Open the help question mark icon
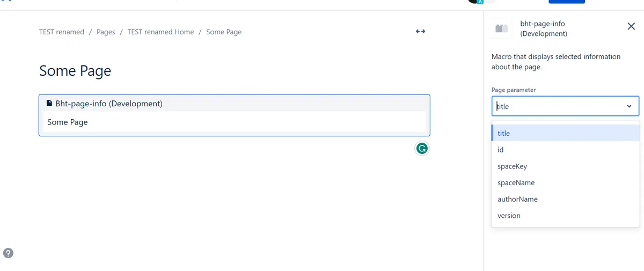The image size is (644, 271). coord(8,253)
